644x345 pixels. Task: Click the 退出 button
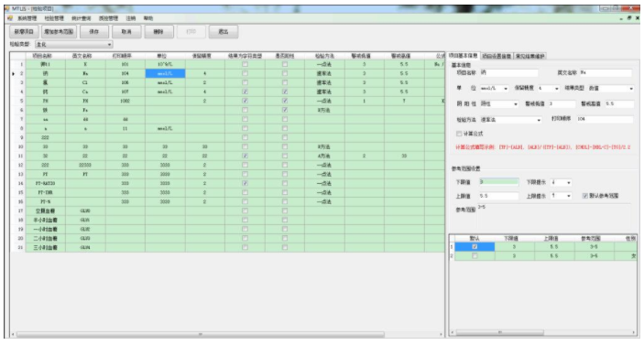tap(223, 32)
